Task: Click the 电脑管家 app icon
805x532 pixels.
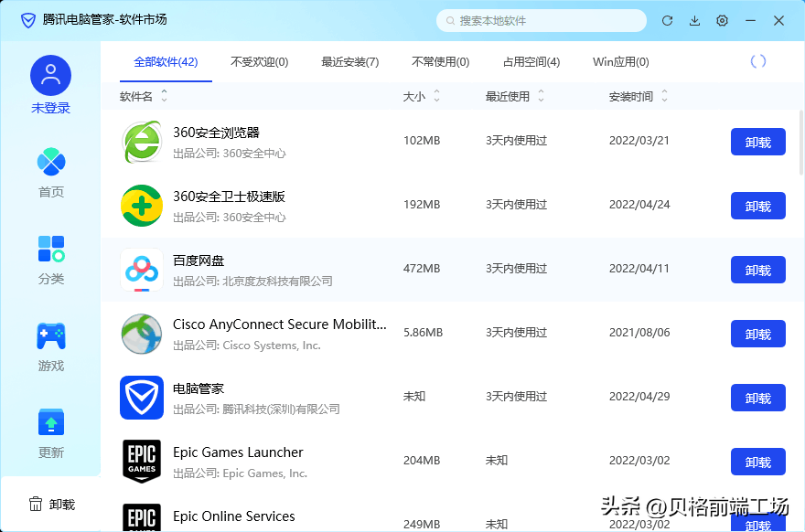Action: tap(142, 398)
